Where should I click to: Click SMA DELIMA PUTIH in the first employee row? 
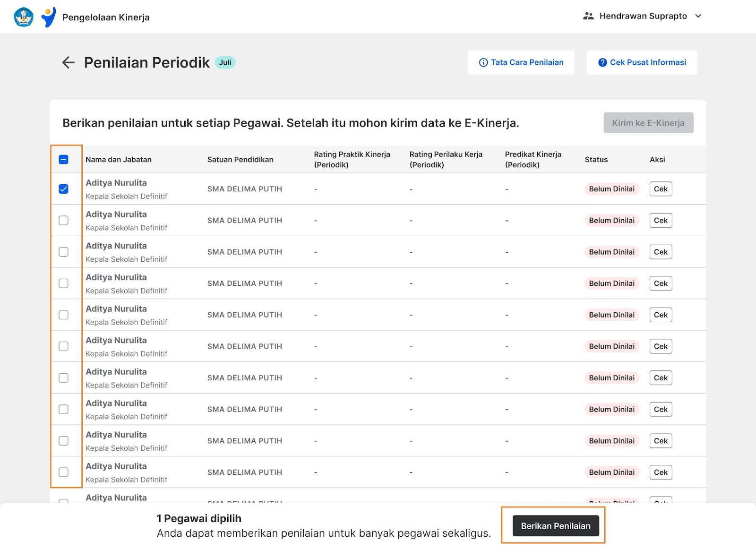click(x=245, y=189)
